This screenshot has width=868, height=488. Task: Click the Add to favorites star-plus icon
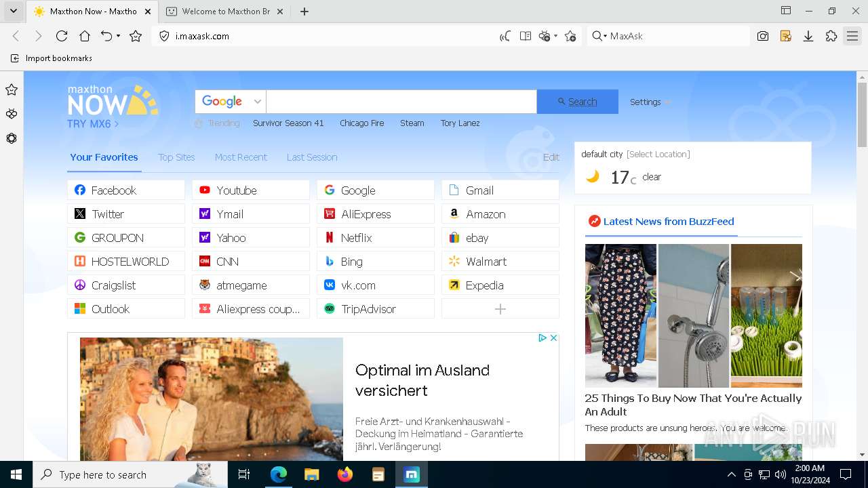pos(570,36)
